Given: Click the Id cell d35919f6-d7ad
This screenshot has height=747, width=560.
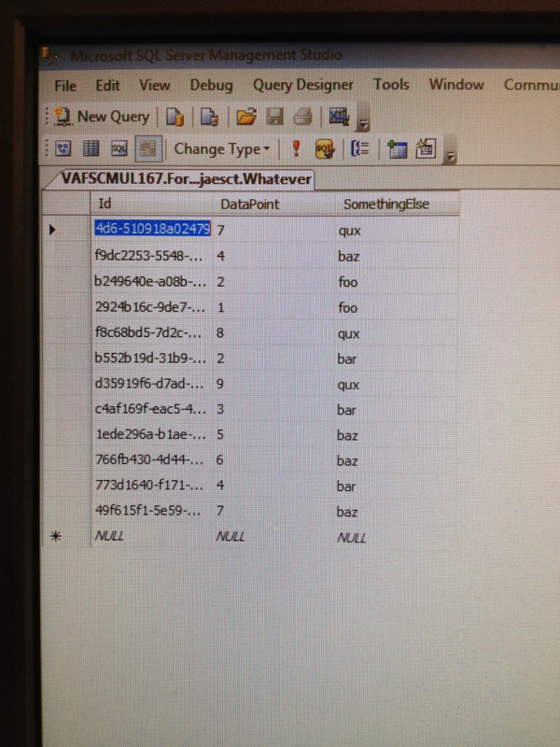Looking at the screenshot, I should pos(151,384).
